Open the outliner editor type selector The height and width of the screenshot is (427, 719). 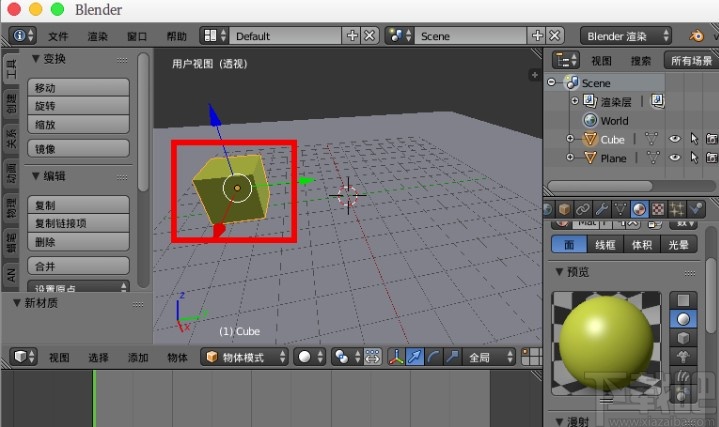tap(565, 60)
